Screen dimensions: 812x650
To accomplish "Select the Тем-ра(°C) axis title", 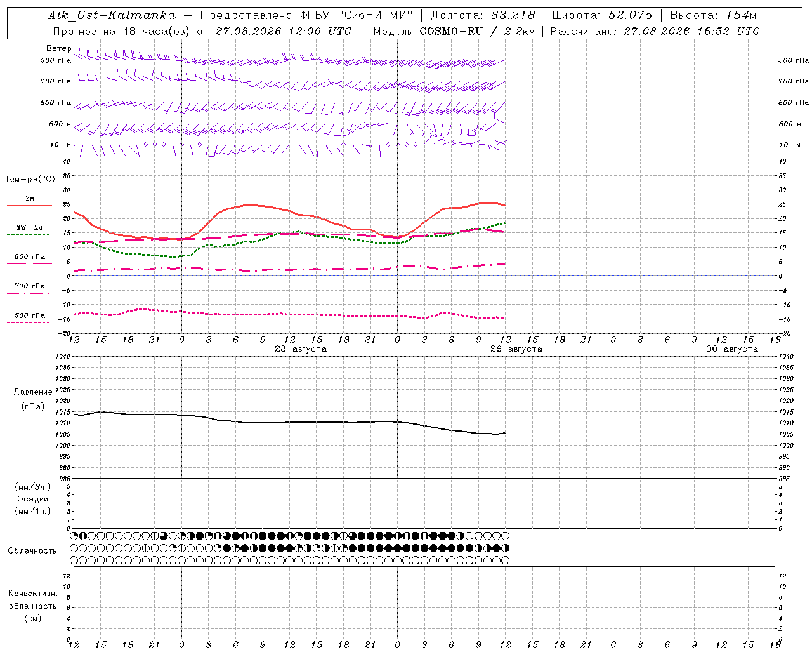I will point(30,180).
